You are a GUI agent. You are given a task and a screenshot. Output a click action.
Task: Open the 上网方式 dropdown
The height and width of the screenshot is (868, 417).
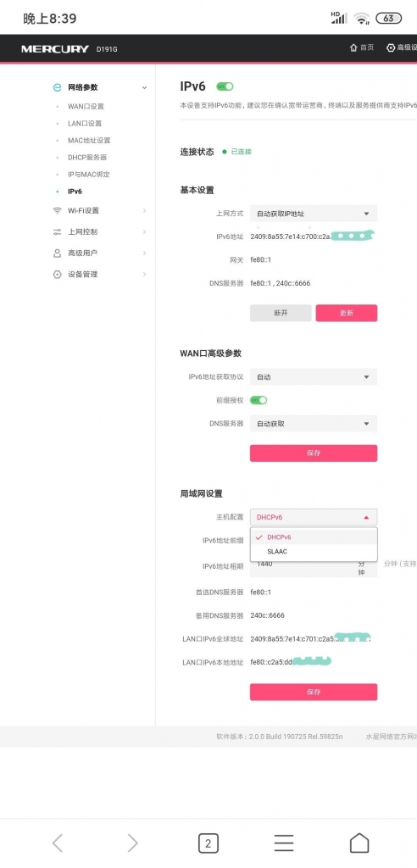[x=314, y=213]
